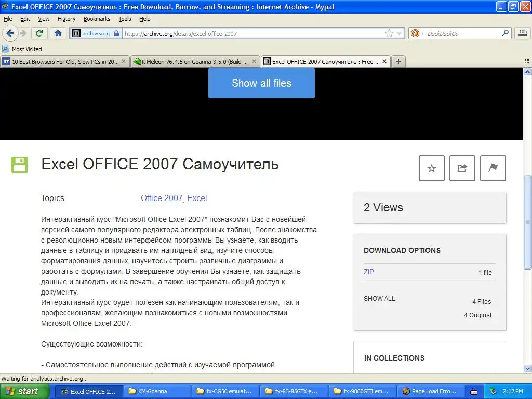Image resolution: width=532 pixels, height=399 pixels.
Task: Favorite this item with the star button
Action: (x=432, y=168)
